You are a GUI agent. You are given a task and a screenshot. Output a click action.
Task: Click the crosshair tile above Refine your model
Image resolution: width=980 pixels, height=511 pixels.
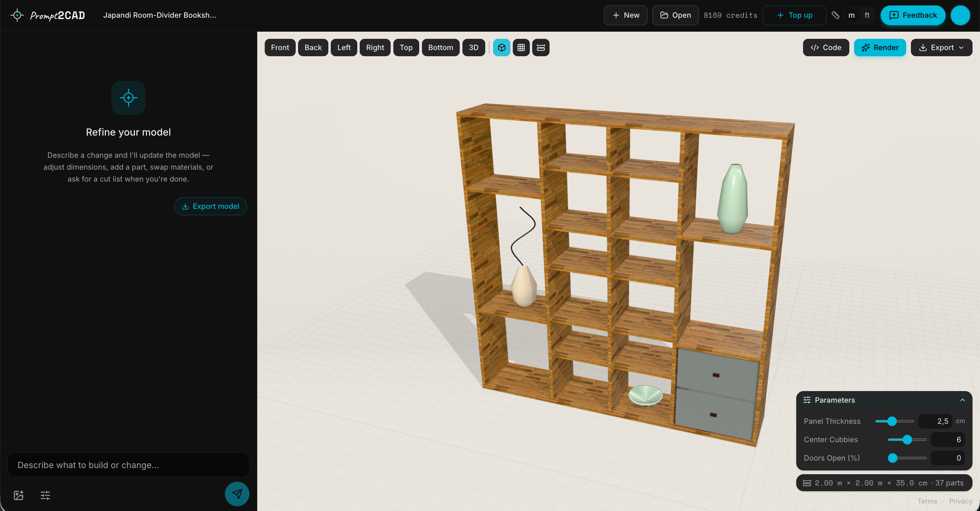coord(128,97)
